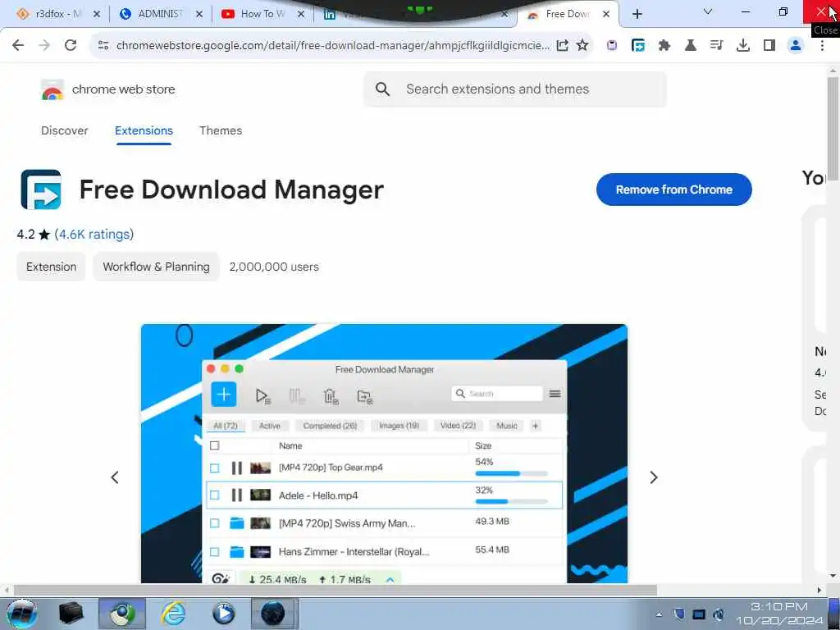Switch to the r3dfox tab
Viewport: 840px width, 630px height.
point(58,14)
